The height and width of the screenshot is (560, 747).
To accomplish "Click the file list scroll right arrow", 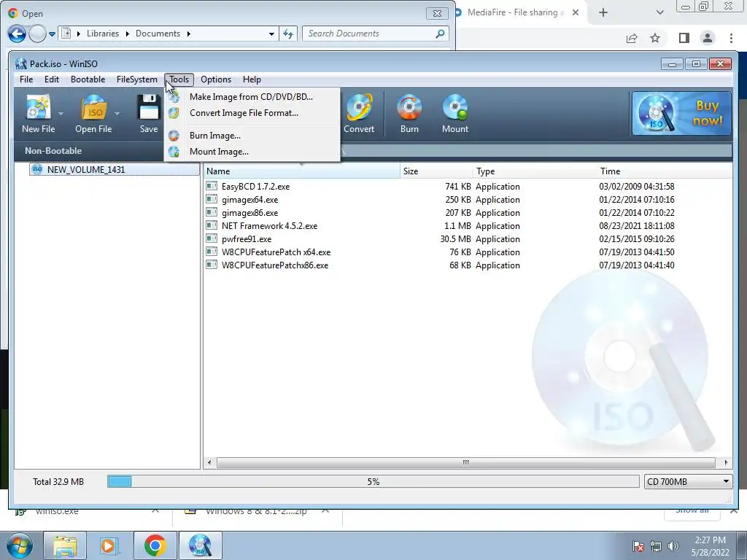I will point(726,462).
